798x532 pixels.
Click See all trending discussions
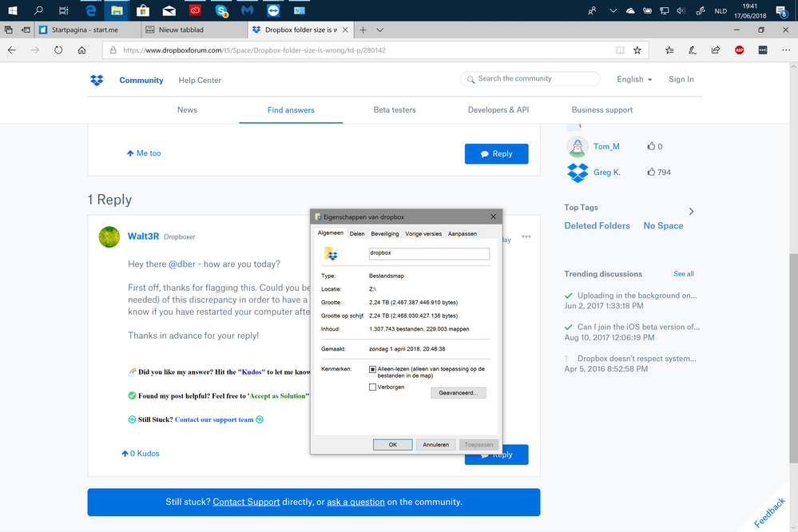click(x=684, y=274)
